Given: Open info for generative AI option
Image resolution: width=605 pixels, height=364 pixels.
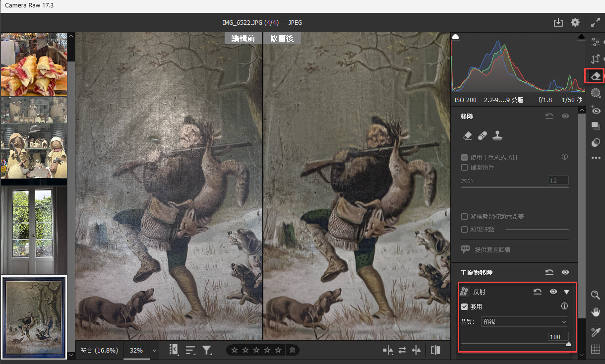Looking at the screenshot, I should click(x=564, y=157).
